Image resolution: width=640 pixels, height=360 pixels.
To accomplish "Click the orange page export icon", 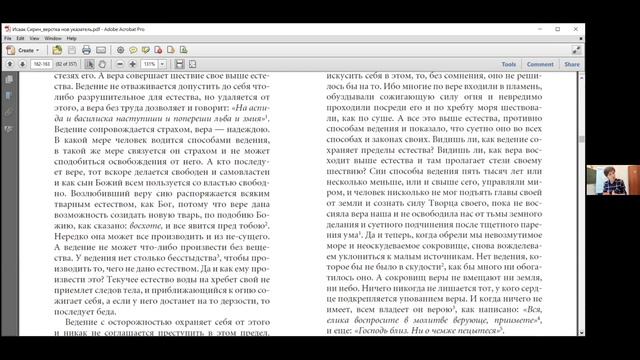I will (x=171, y=50).
